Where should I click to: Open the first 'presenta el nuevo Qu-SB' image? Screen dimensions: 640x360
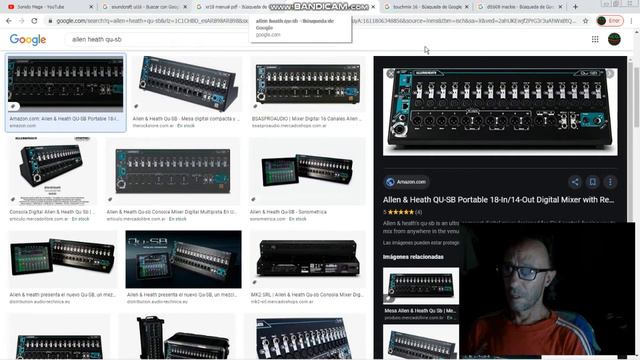click(63, 259)
